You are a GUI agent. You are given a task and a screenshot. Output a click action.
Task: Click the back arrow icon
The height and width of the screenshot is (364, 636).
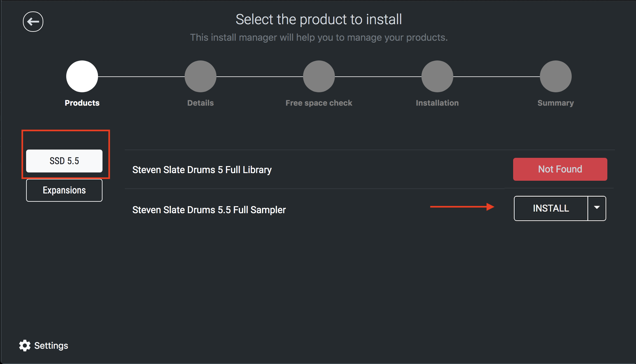33,22
